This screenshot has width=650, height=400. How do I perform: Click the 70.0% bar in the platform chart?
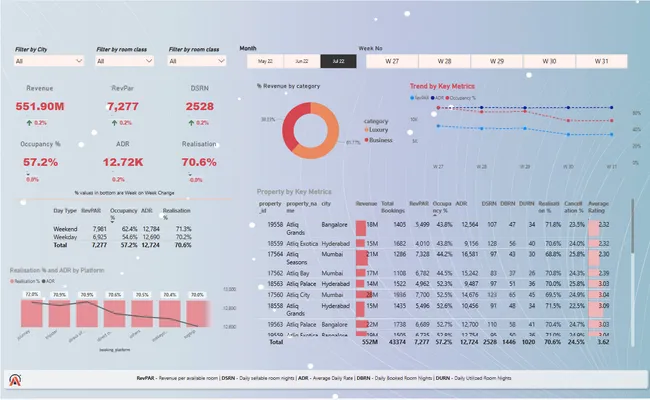(x=197, y=313)
